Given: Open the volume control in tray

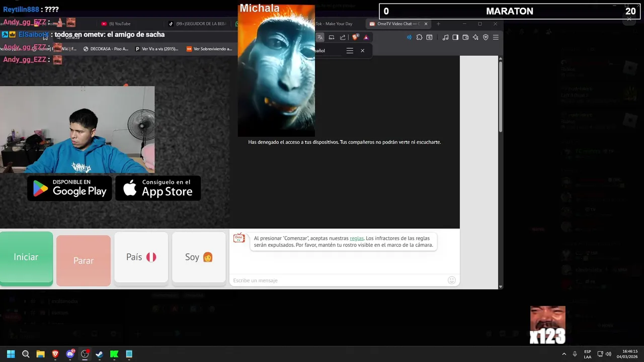Looking at the screenshot, I should point(608,354).
